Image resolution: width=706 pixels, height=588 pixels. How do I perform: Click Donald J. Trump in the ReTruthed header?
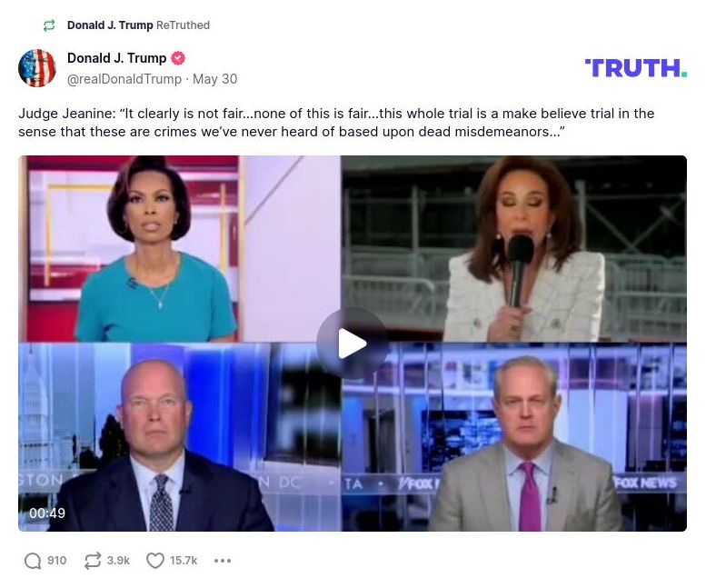tap(110, 25)
